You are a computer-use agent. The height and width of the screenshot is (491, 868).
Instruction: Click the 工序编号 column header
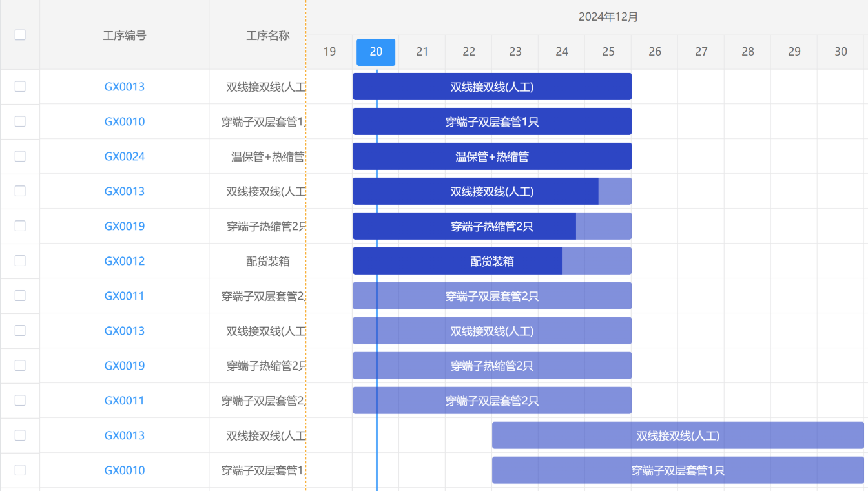124,36
